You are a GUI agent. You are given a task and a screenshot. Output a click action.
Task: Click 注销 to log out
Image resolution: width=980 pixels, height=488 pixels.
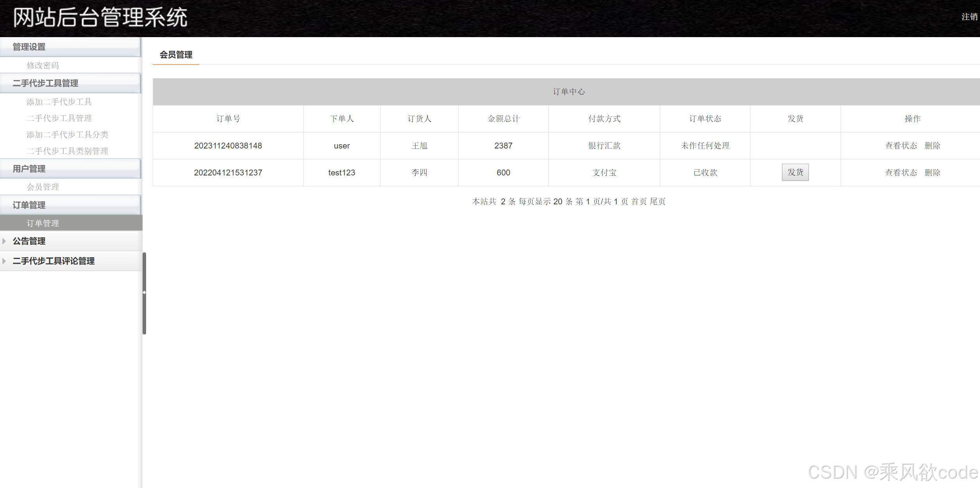[969, 17]
